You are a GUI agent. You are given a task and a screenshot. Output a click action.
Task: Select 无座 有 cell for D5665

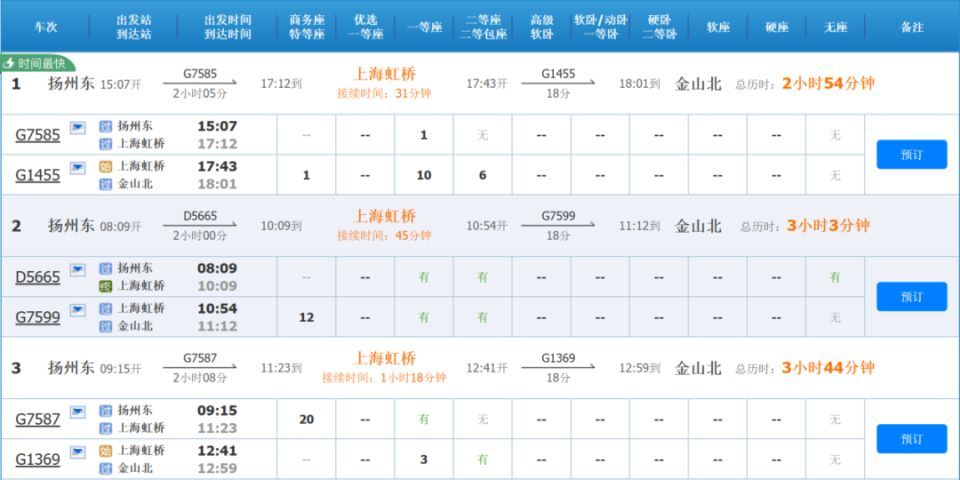pyautogui.click(x=835, y=277)
